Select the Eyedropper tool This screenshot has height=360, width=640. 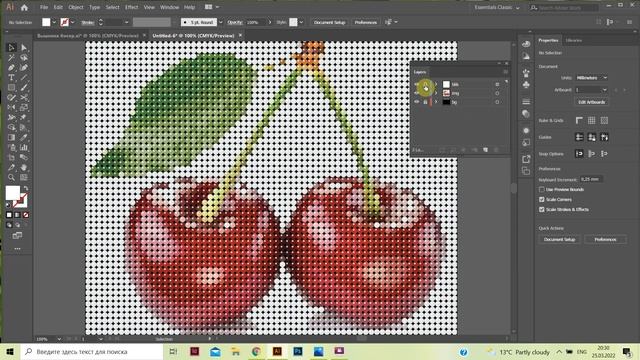pos(24,138)
